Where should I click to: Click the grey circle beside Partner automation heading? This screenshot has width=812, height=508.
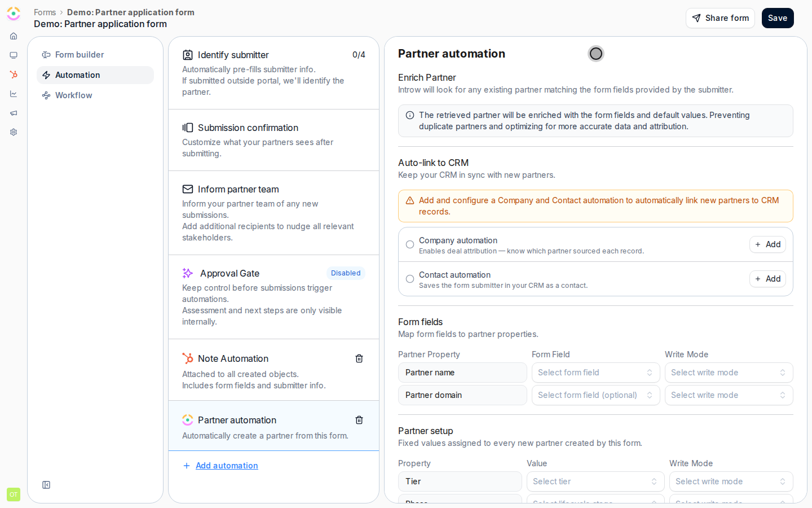596,54
